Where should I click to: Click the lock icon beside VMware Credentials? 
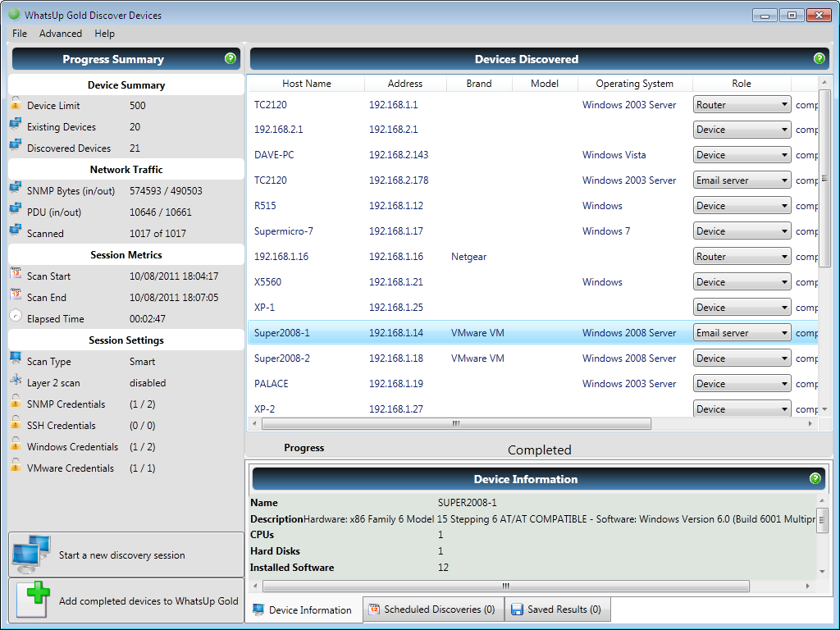tap(16, 466)
